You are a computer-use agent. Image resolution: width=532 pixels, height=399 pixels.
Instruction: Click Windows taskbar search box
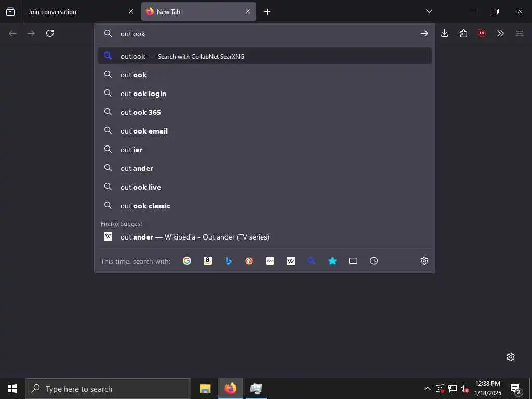pyautogui.click(x=108, y=389)
